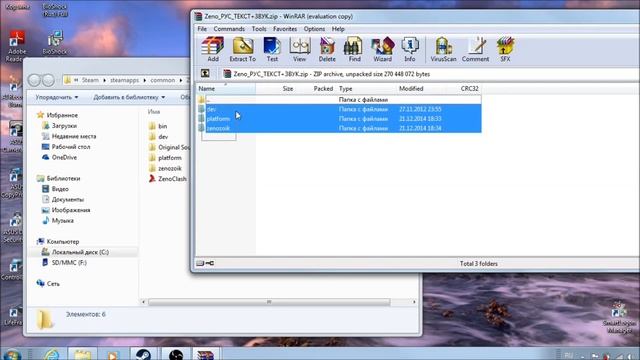Click Steam icon in the taskbar
This screenshot has width=640, height=360.
pyautogui.click(x=143, y=353)
